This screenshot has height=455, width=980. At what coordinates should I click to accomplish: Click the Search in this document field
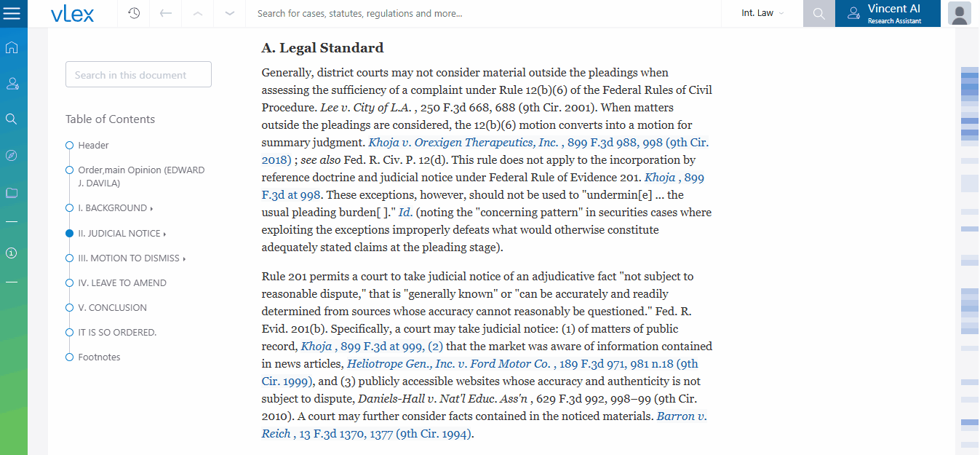click(138, 74)
